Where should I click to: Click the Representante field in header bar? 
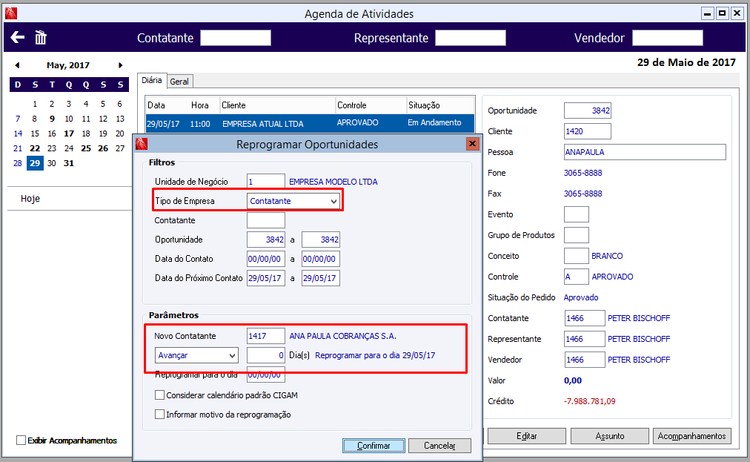pos(470,38)
